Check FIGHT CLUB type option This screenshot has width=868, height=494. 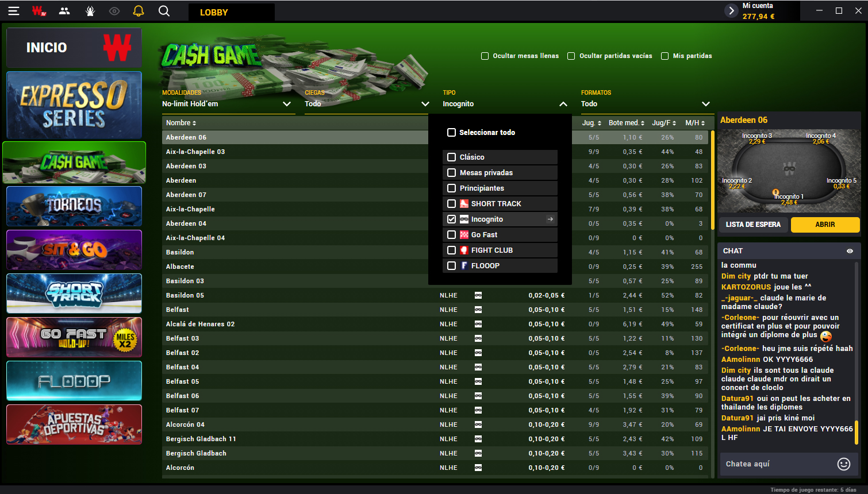click(451, 250)
